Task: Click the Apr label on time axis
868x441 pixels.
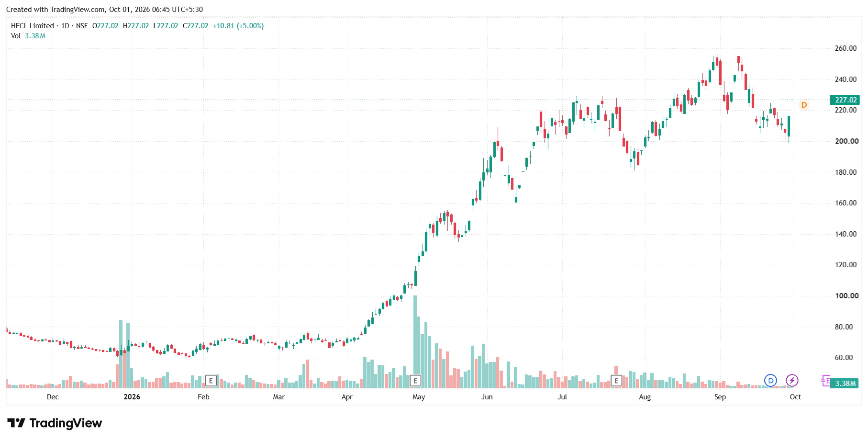Action: click(x=347, y=397)
